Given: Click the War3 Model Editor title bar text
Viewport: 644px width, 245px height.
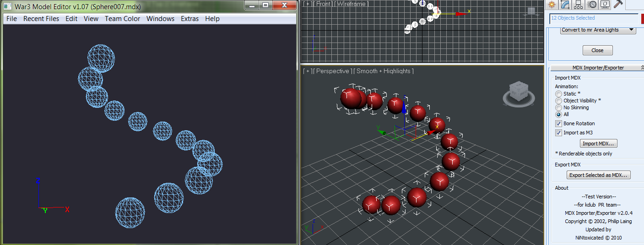Looking at the screenshot, I should [x=78, y=6].
